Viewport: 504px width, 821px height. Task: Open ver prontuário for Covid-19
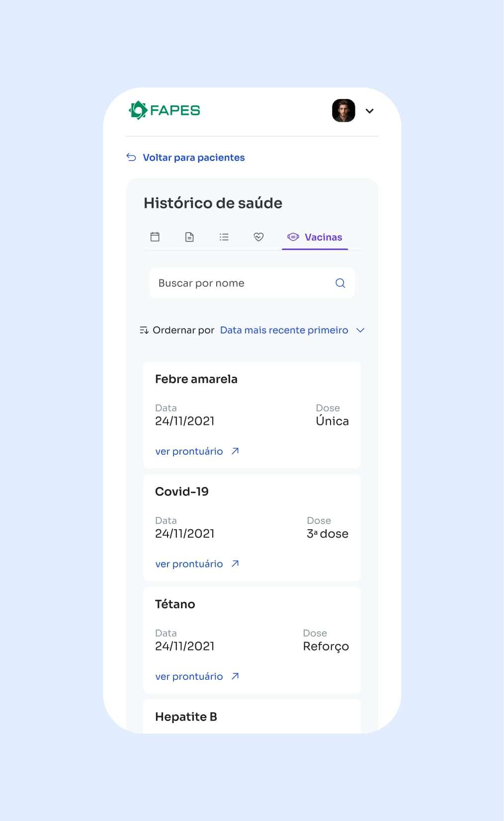[x=189, y=564]
